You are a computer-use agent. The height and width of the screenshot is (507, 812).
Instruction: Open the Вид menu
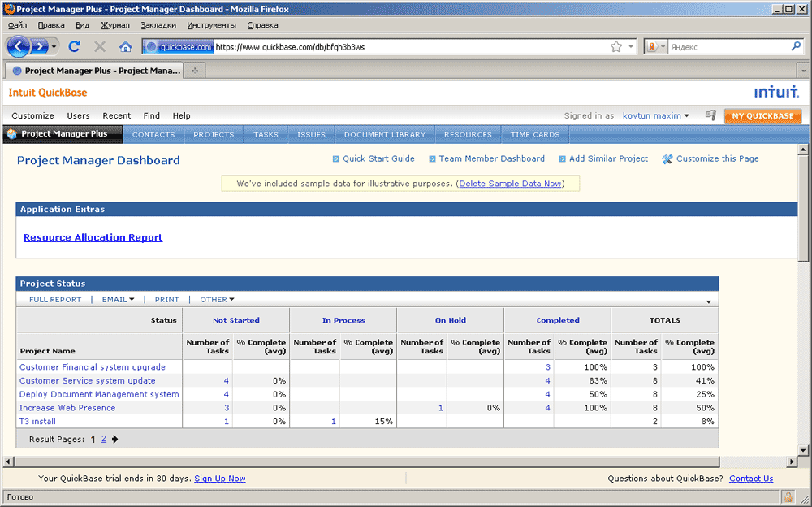pos(82,25)
